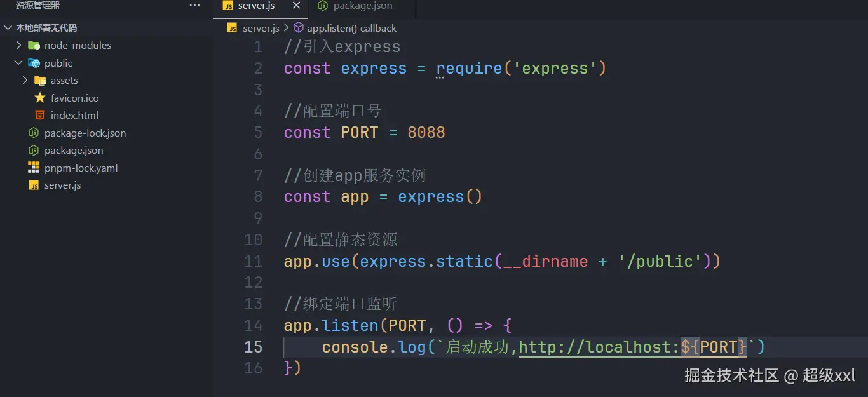This screenshot has width=868, height=397.
Task: Click app.listen on line 14
Action: click(331, 325)
